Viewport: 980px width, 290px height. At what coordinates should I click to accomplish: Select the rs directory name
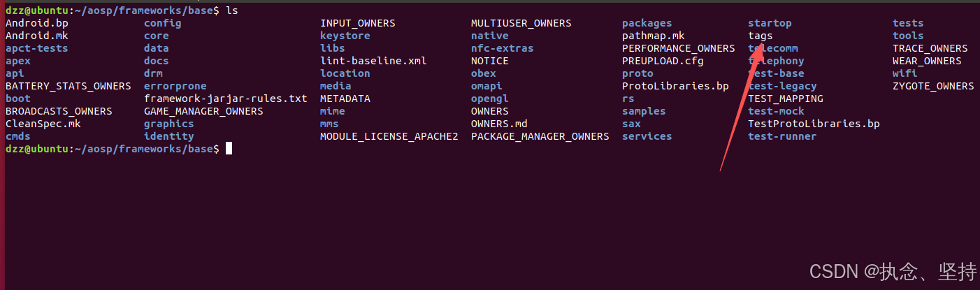pos(628,99)
